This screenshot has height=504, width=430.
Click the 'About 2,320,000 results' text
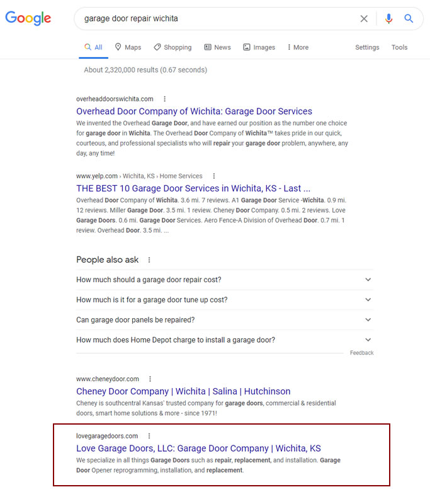click(x=145, y=70)
